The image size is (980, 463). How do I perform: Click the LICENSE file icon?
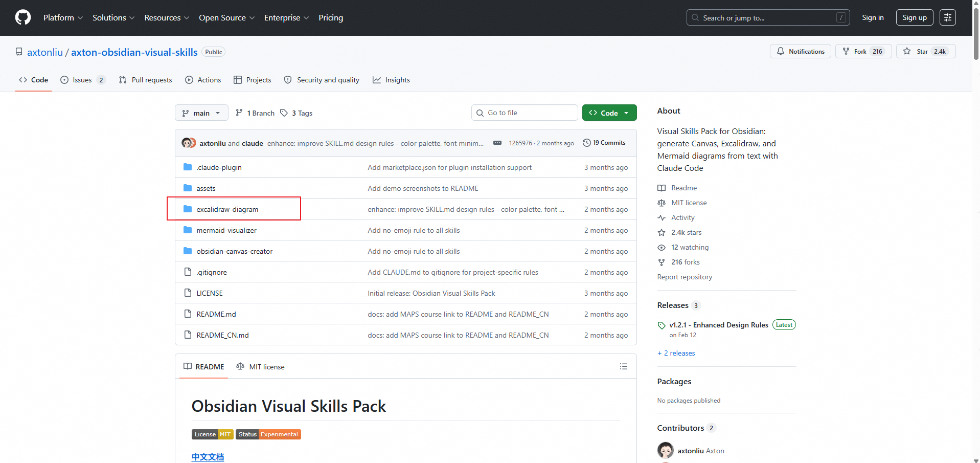[x=188, y=293]
